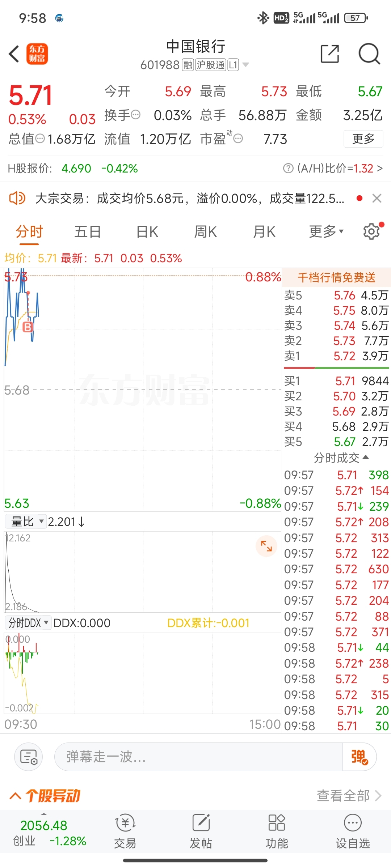The height and width of the screenshot is (868, 391).
Task: Tap the 千档行情免费送 banner
Action: (336, 277)
